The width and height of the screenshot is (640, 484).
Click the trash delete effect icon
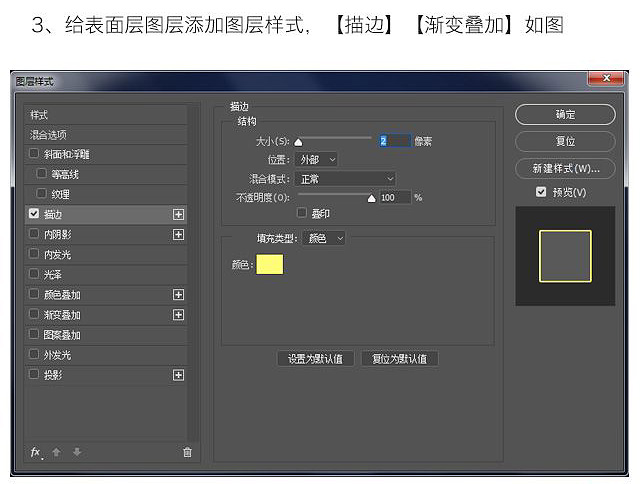[187, 452]
